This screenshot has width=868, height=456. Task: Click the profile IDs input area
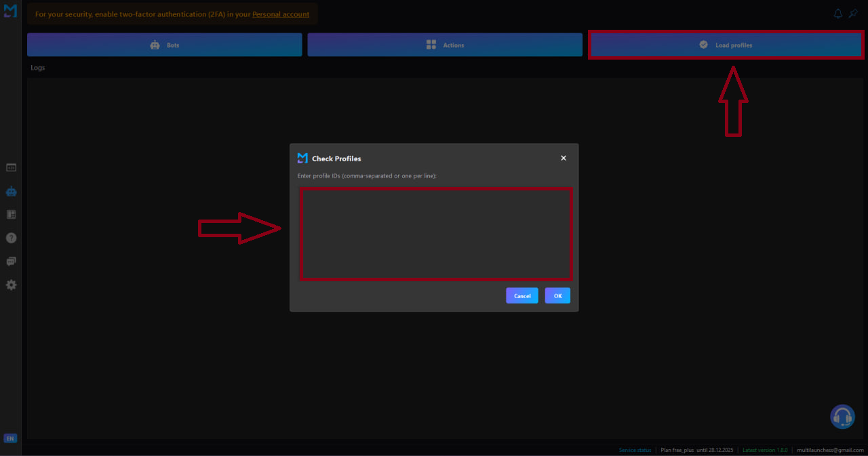pyautogui.click(x=436, y=234)
